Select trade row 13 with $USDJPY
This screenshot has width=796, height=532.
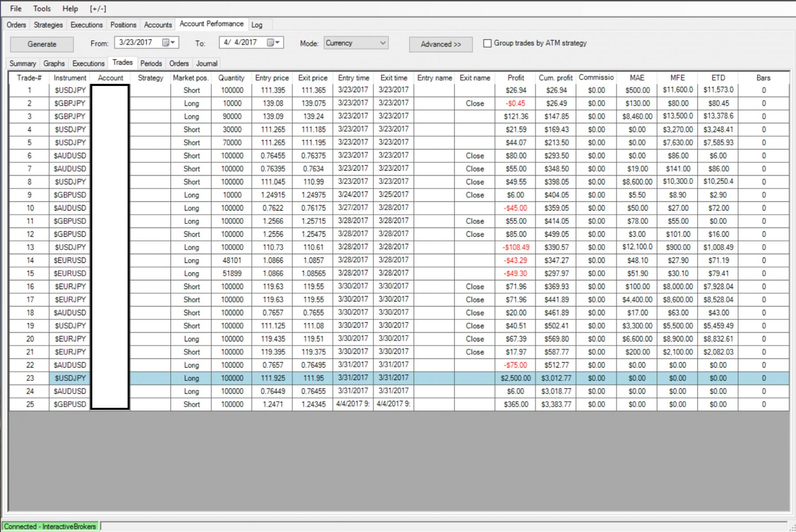(x=398, y=247)
